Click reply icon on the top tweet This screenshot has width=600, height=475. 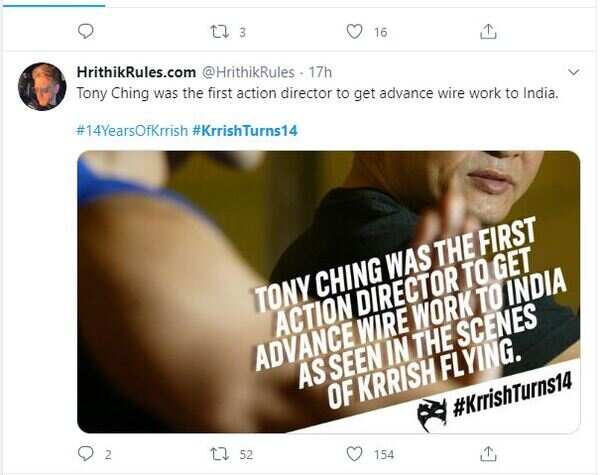point(86,32)
